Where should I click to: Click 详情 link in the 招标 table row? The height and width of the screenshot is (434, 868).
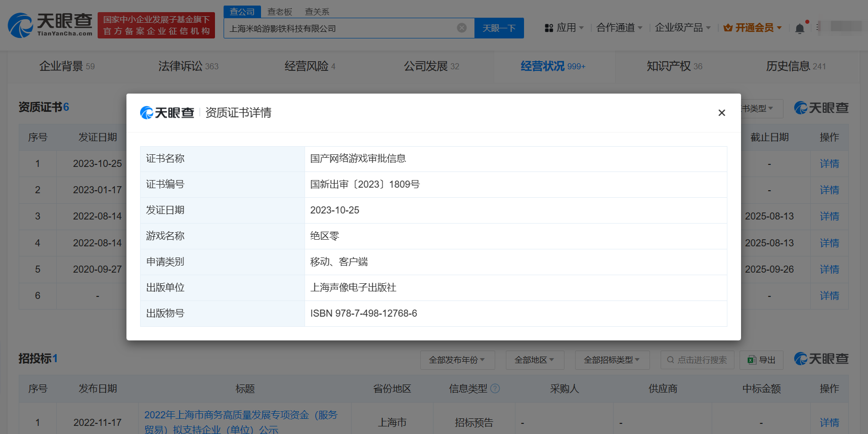tap(830, 423)
